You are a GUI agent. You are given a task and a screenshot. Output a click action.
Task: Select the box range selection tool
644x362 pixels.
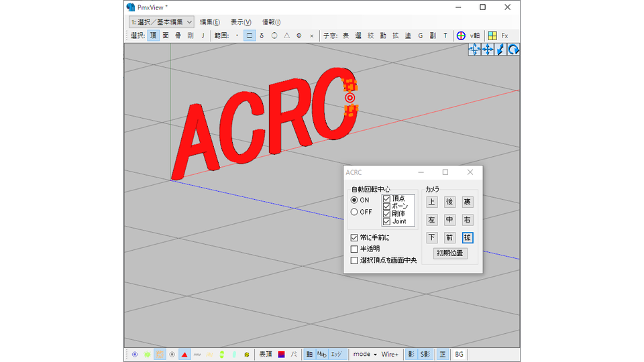pos(249,36)
